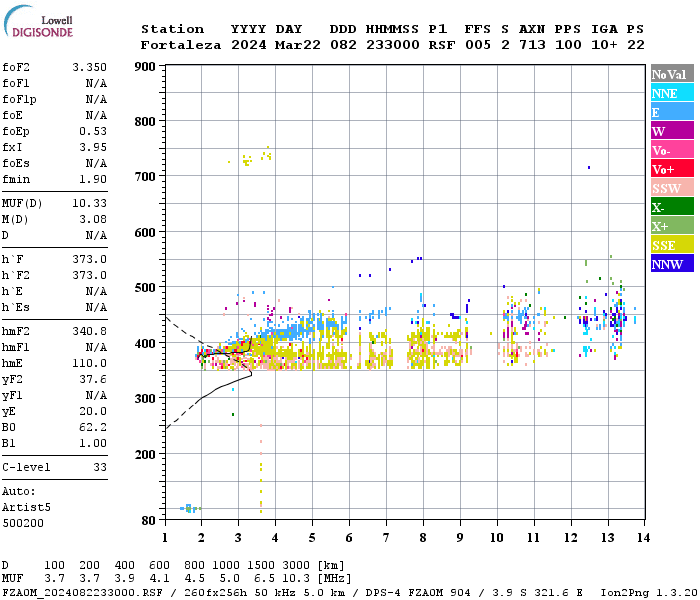Click the Fortaleza station name
The image size is (700, 600).
pos(181,45)
